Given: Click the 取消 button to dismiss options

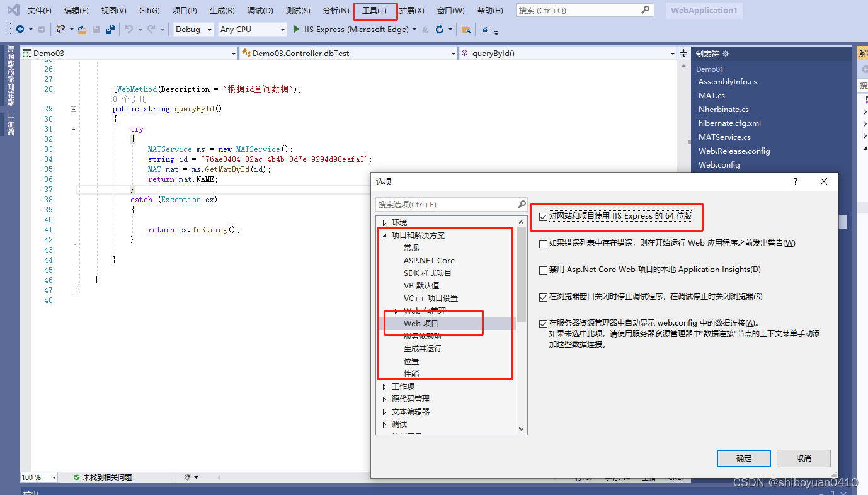Looking at the screenshot, I should click(x=803, y=458).
